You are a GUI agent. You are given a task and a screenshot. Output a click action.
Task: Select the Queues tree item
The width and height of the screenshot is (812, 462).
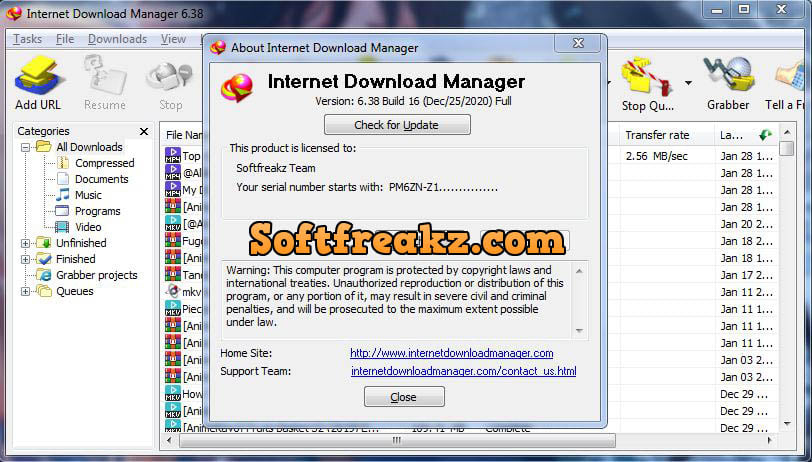[75, 291]
